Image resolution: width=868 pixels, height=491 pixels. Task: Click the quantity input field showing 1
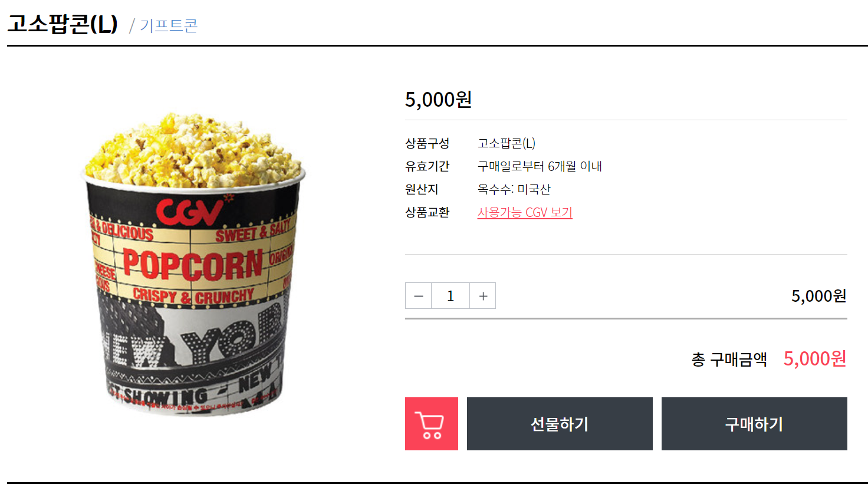coord(451,296)
